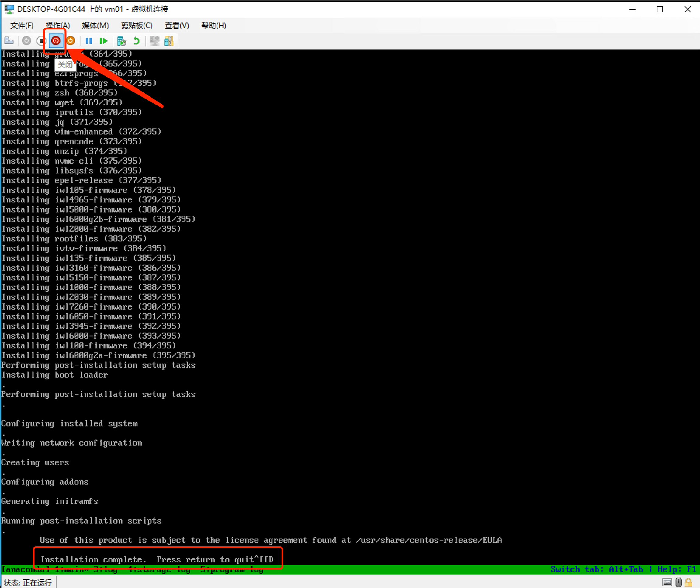The height and width of the screenshot is (588, 700).
Task: Click the 状态: 正在运行 status text
Action: coord(28,582)
